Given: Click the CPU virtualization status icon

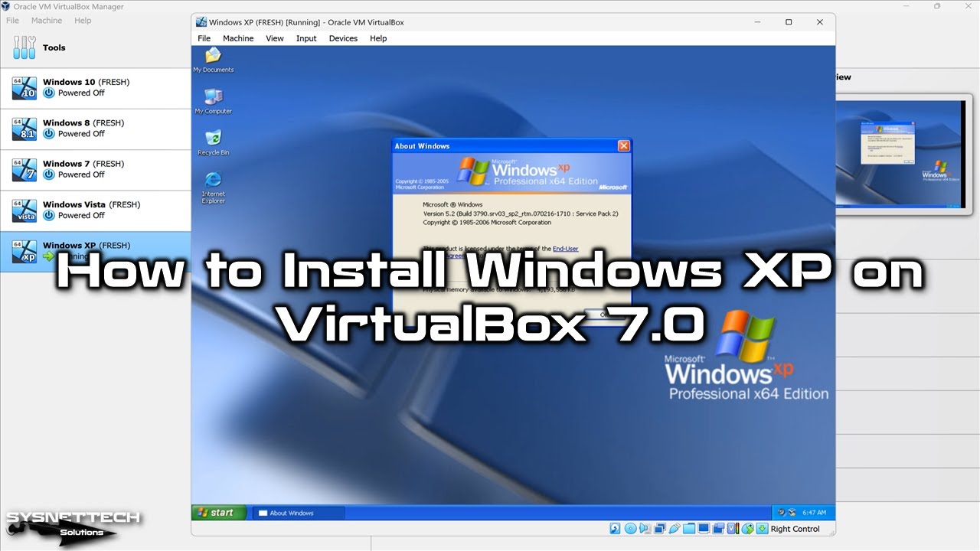Looking at the screenshot, I should point(733,528).
